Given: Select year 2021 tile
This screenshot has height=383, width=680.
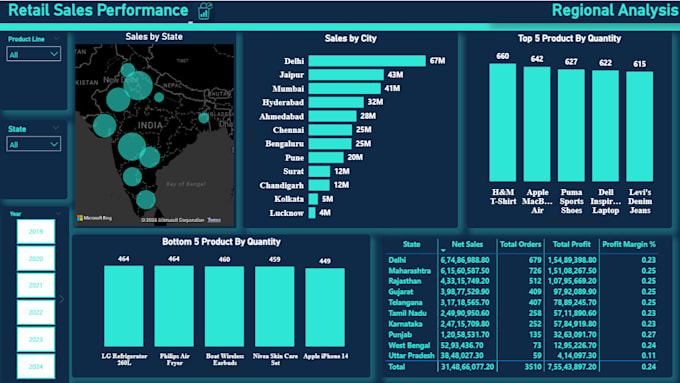Looking at the screenshot, I should click(36, 285).
